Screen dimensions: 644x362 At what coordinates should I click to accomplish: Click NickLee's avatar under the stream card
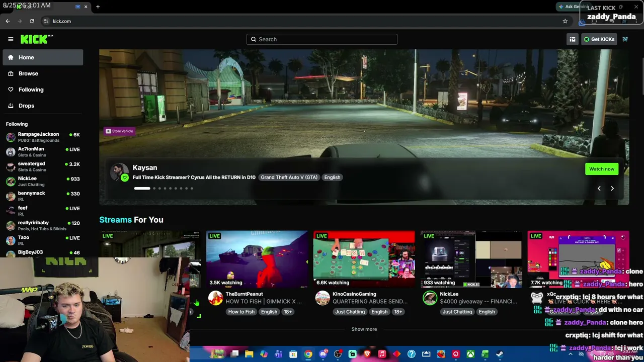430,298
